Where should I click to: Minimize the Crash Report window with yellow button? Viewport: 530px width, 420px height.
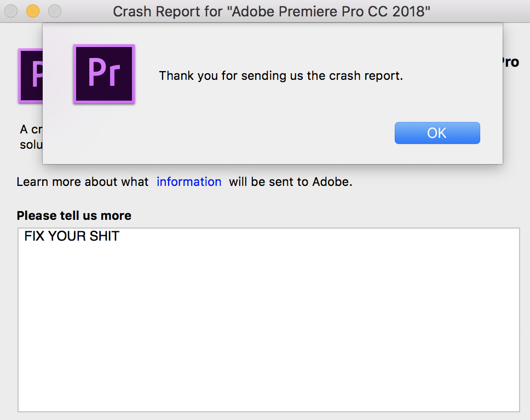point(33,10)
